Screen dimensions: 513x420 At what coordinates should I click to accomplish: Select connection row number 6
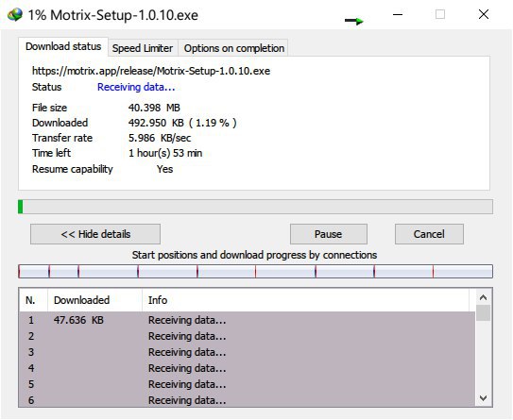pos(247,399)
